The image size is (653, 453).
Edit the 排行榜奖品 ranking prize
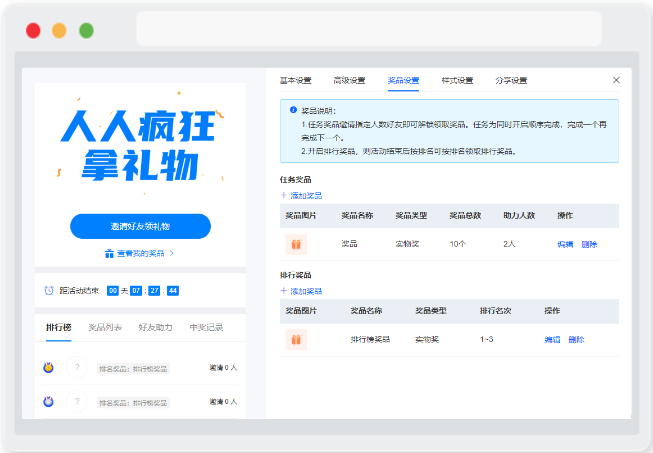click(x=552, y=340)
